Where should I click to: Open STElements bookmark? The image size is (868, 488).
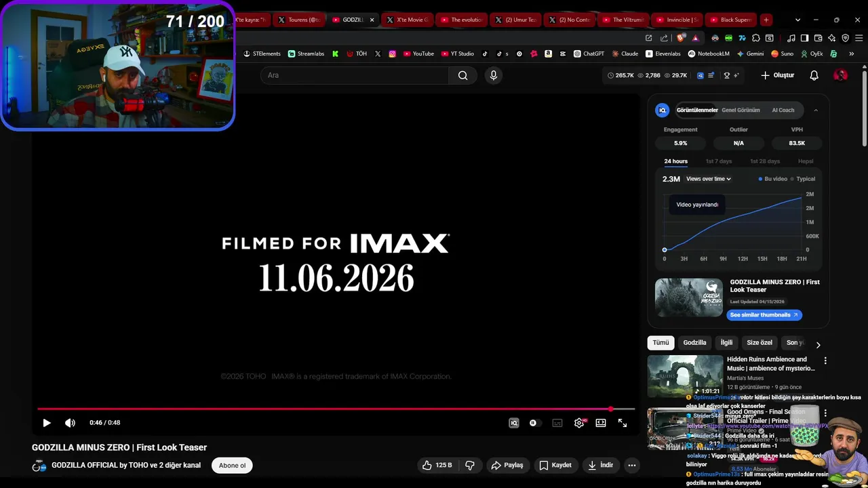click(262, 54)
